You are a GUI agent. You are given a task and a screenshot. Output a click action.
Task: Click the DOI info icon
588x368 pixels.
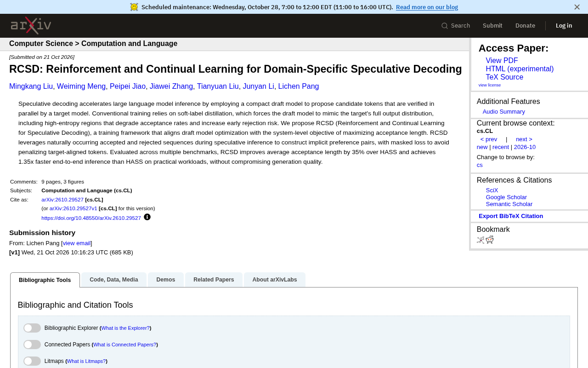coord(147,217)
